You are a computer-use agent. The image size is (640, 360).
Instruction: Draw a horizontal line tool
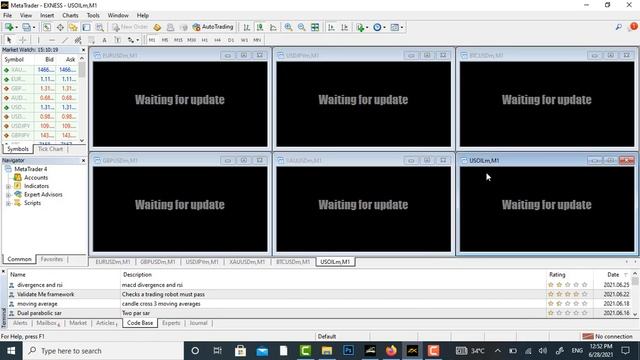coord(52,40)
